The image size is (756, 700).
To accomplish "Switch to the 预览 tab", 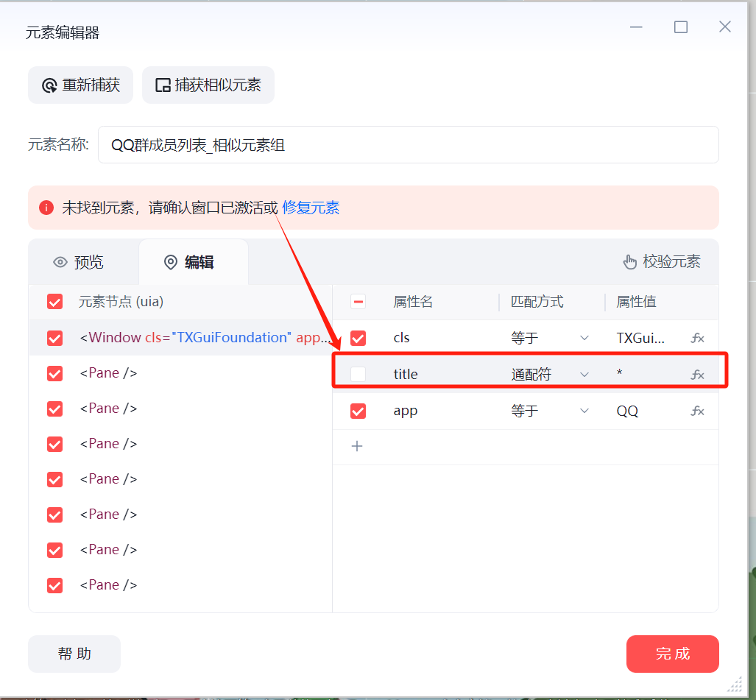I will (x=79, y=262).
